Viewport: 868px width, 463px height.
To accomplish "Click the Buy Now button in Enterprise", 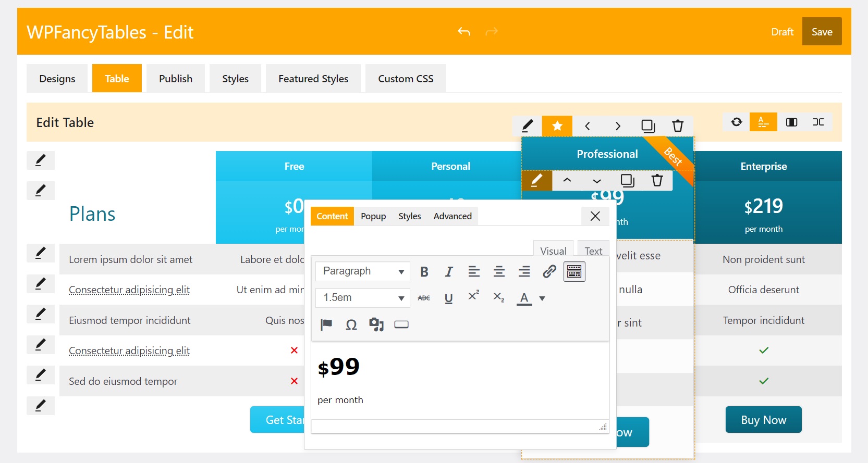I will click(764, 420).
